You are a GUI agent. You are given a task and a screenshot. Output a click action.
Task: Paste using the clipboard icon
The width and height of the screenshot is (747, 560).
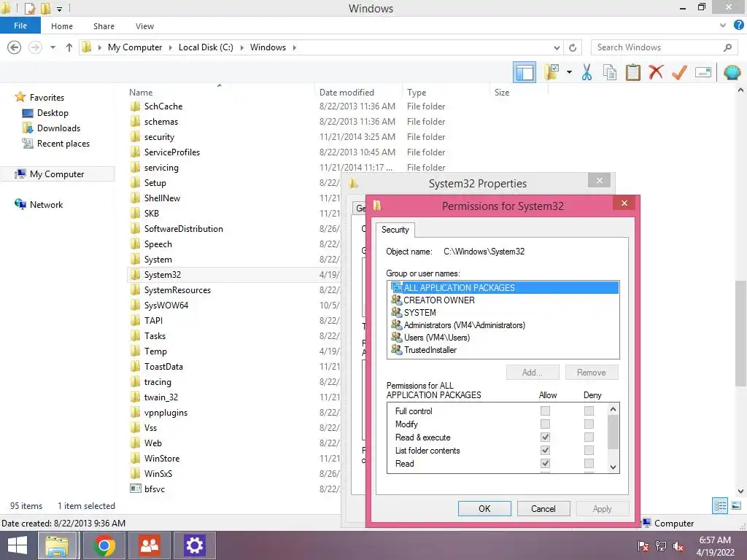(632, 72)
